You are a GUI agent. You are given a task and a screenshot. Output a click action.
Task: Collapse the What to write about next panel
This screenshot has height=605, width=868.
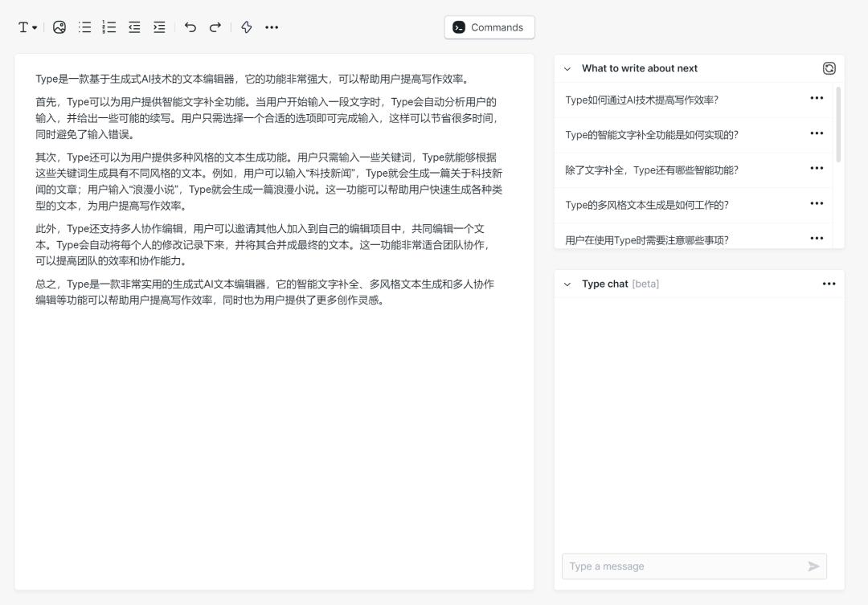[x=567, y=69]
